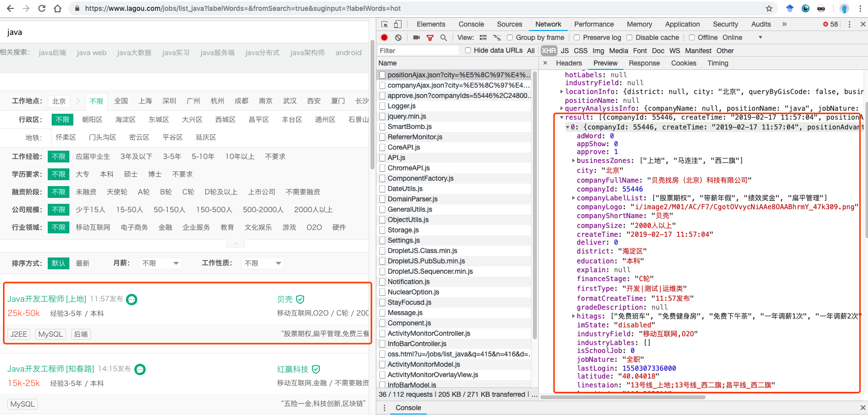The width and height of the screenshot is (868, 415).
Task: Sort listings by 最新
Action: [x=83, y=263]
